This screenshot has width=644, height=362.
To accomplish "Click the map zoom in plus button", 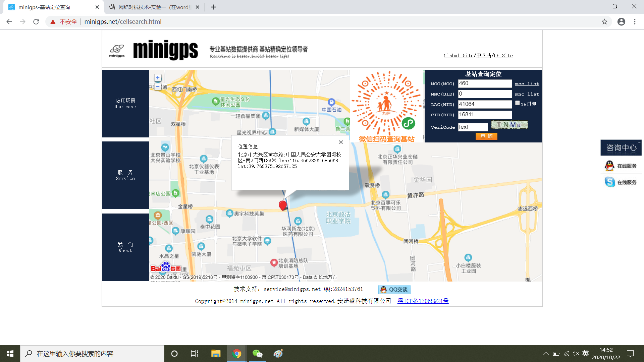I will click(x=158, y=78).
